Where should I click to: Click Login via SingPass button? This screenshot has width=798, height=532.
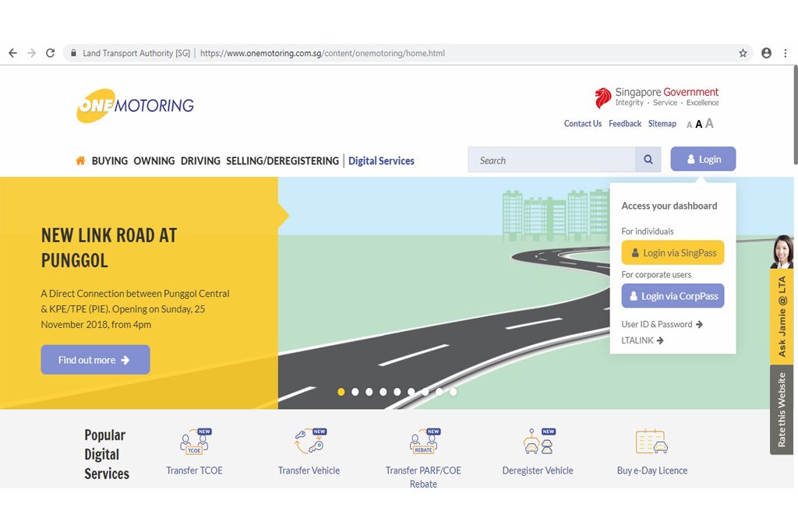[x=673, y=252]
